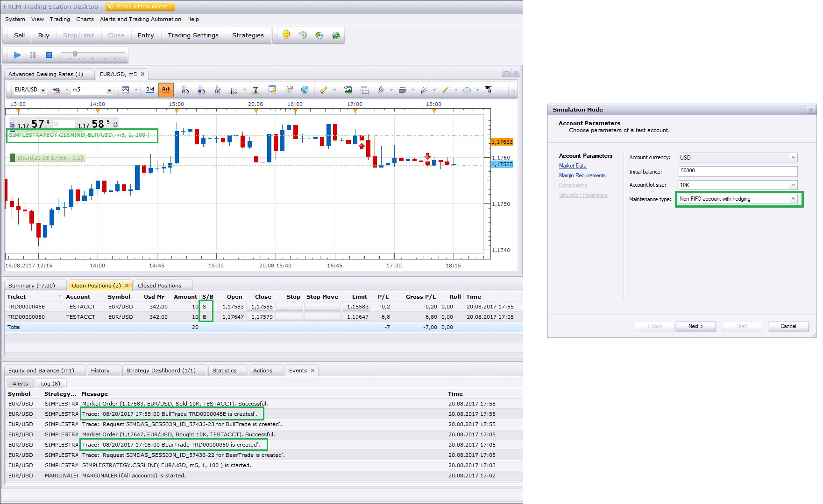Screen dimensions: 823x504
Task: Click the chart note with pencil icon
Action: [272, 90]
